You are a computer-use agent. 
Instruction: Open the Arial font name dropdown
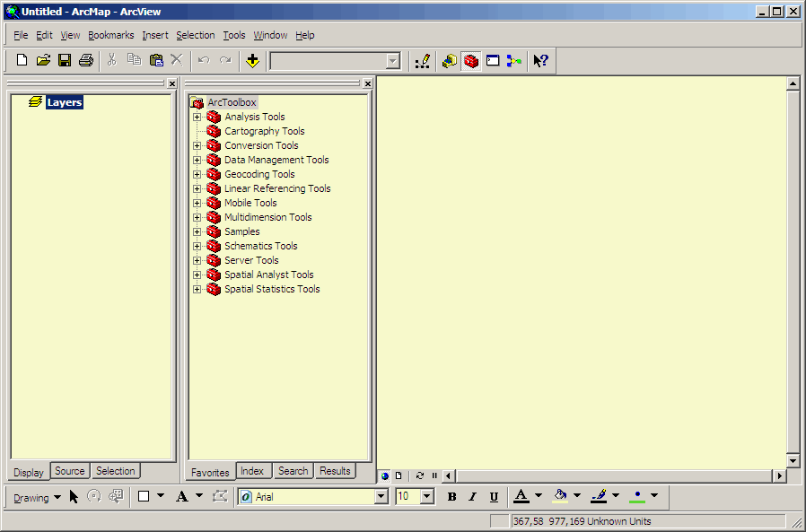pos(381,496)
